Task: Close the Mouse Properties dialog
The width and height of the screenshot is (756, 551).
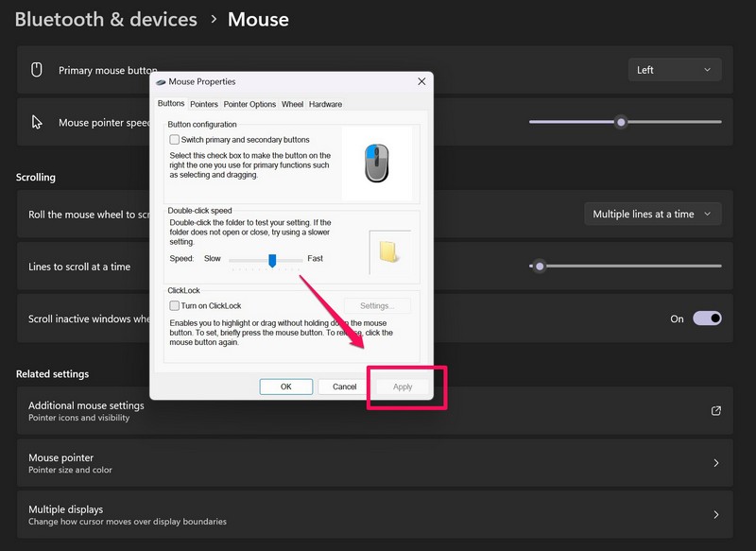Action: (421, 82)
